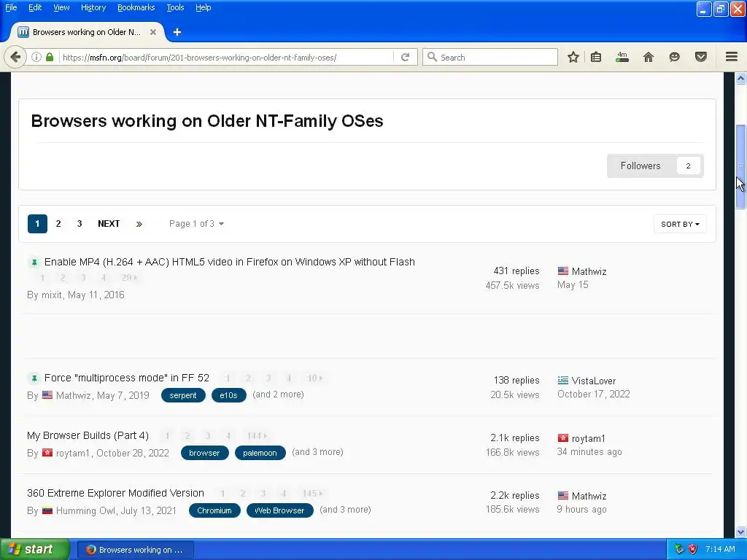The image size is (747, 560).
Task: Jump to last page with double chevron
Action: 139,224
